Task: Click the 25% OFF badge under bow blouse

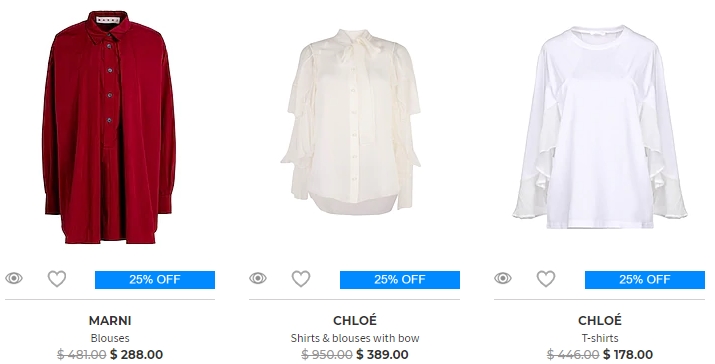Action: [400, 280]
